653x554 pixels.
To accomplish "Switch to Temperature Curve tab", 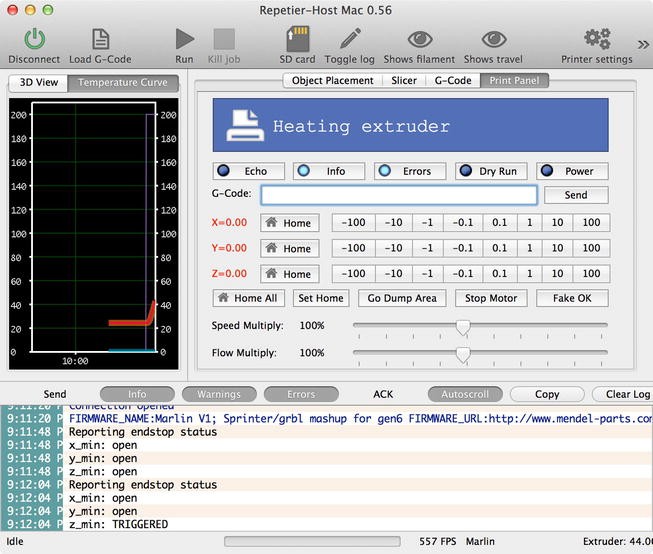I will click(x=123, y=82).
